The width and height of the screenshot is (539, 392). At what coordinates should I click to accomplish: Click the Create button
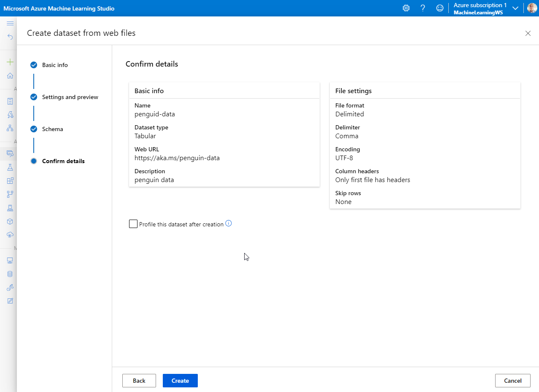(180, 381)
